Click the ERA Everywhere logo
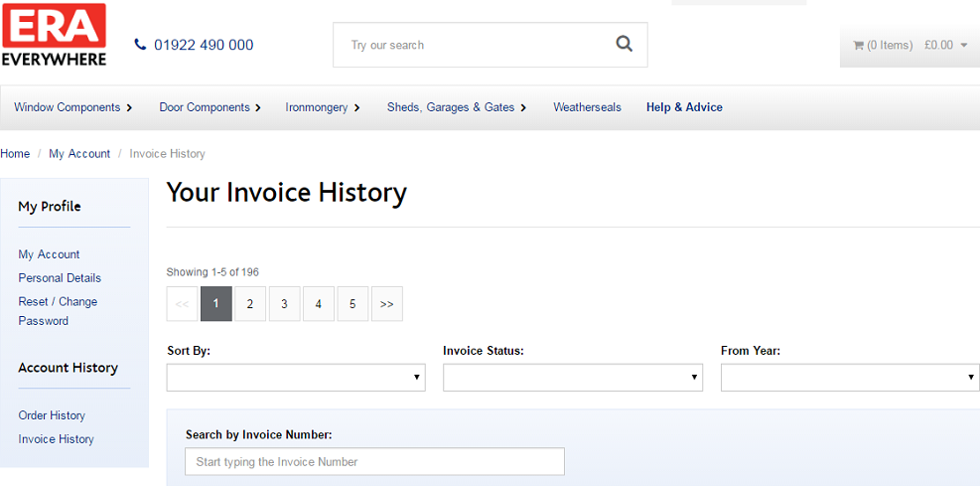Viewport: 980px width, 486px height. [54, 36]
